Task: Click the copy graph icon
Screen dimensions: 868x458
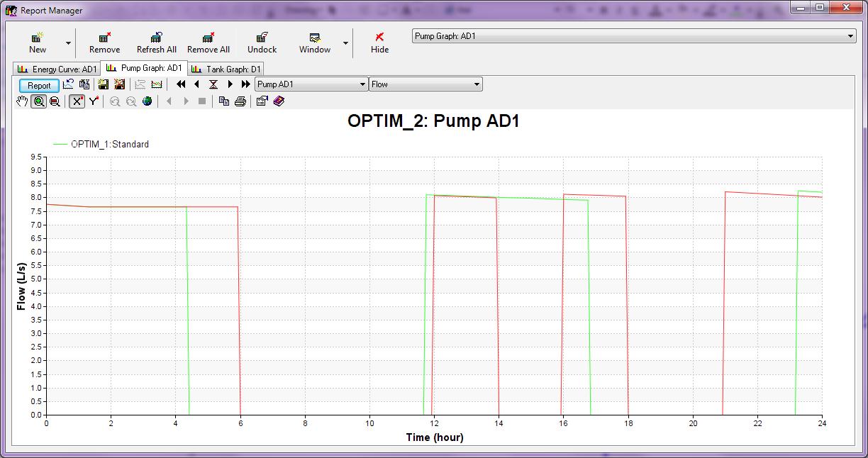Action: coord(224,101)
